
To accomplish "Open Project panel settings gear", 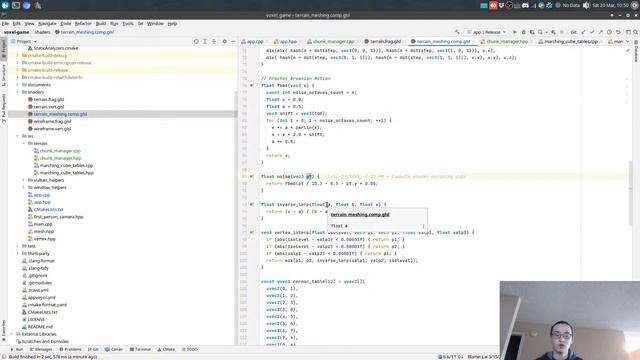I will coord(224,41).
